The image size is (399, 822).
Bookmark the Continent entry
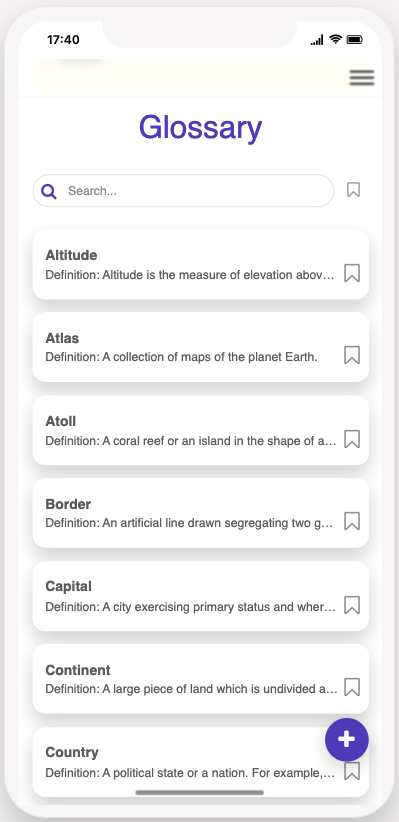(352, 687)
